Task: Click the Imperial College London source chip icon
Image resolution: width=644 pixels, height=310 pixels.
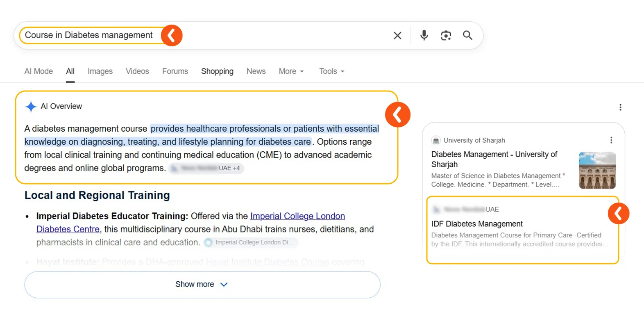Action: pyautogui.click(x=209, y=242)
